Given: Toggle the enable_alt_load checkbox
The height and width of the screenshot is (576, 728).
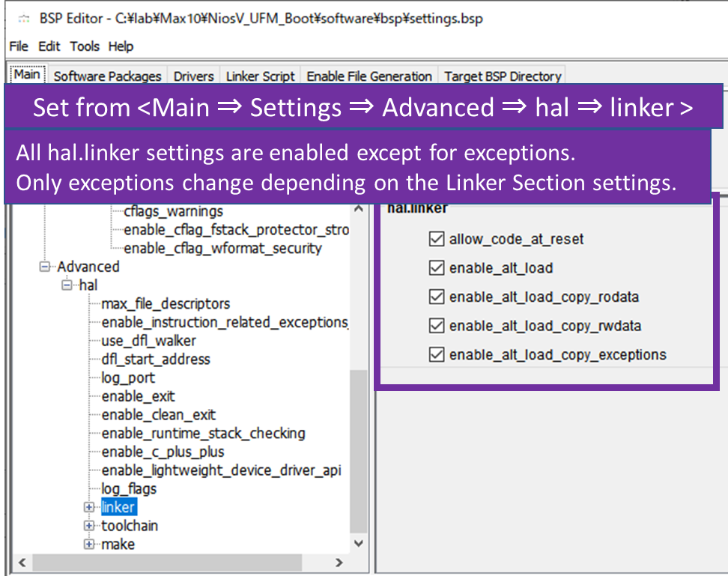Looking at the screenshot, I should pyautogui.click(x=437, y=268).
